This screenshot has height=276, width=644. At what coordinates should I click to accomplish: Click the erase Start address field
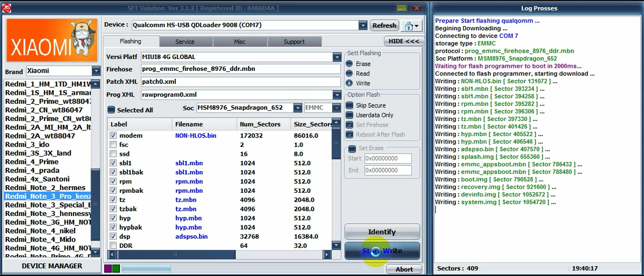tap(388, 158)
